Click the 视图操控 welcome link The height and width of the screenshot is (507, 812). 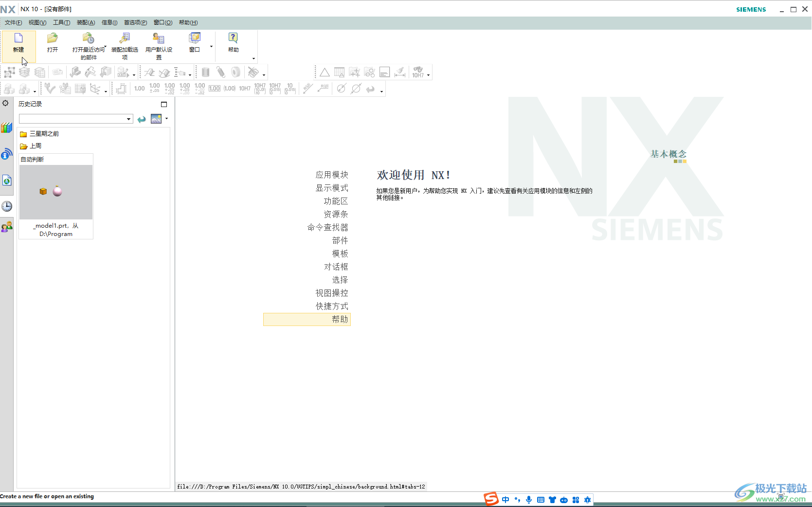(332, 293)
